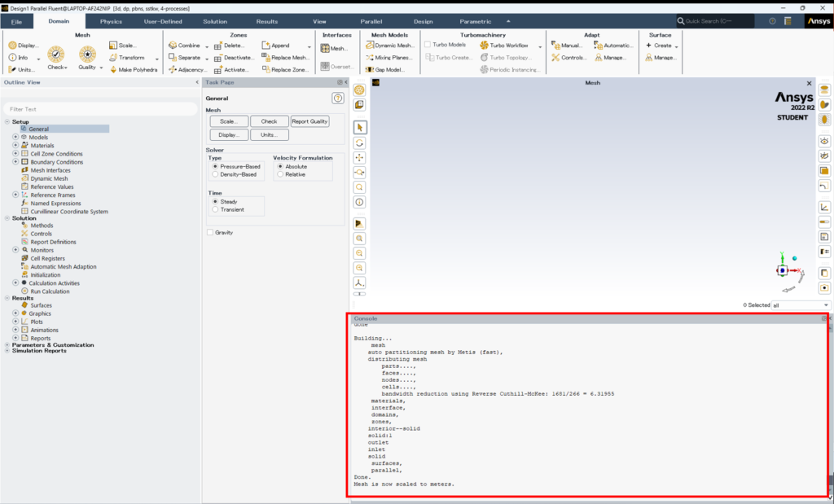Viewport: 834px width, 504px height.
Task: Open the selection filter dropdown
Action: point(801,305)
